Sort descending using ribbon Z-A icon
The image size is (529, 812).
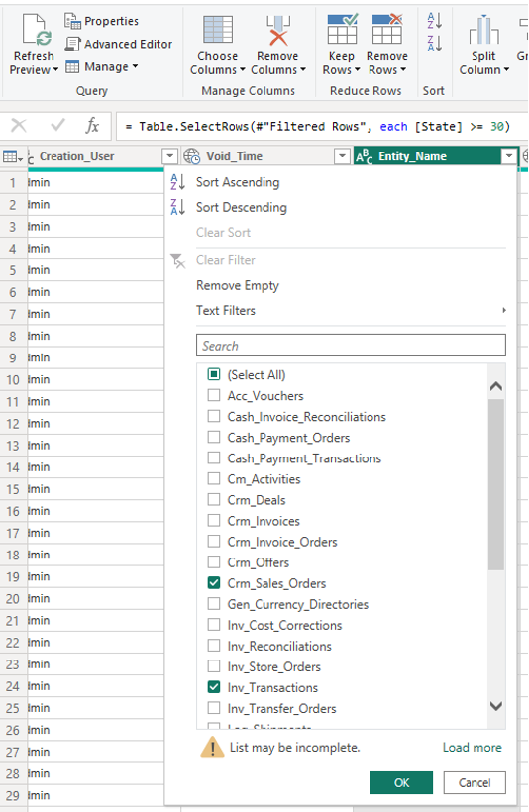tap(434, 44)
